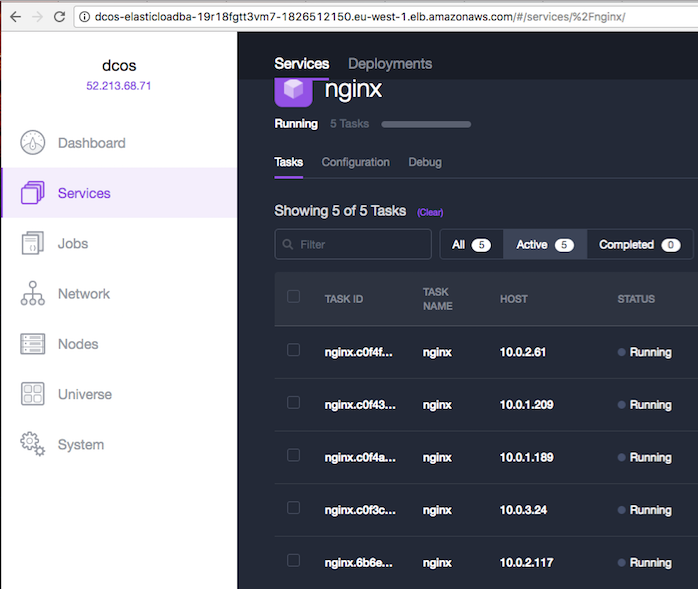Click the Network topology icon
The image size is (698, 589).
(32, 293)
